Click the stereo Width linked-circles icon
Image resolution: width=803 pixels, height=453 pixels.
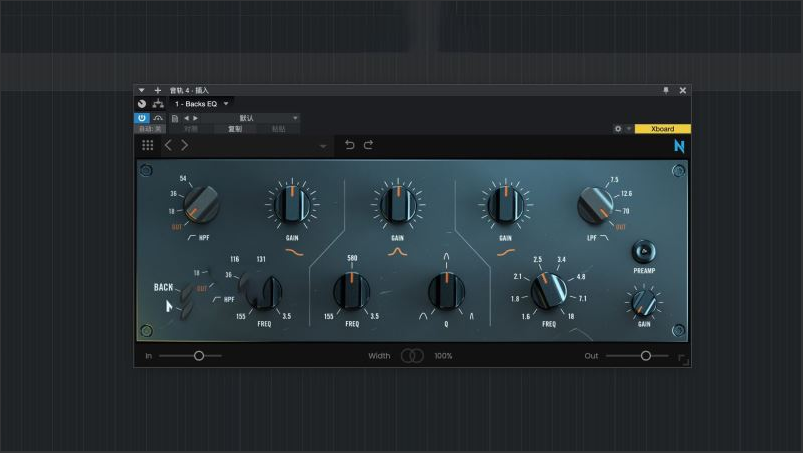tap(412, 356)
